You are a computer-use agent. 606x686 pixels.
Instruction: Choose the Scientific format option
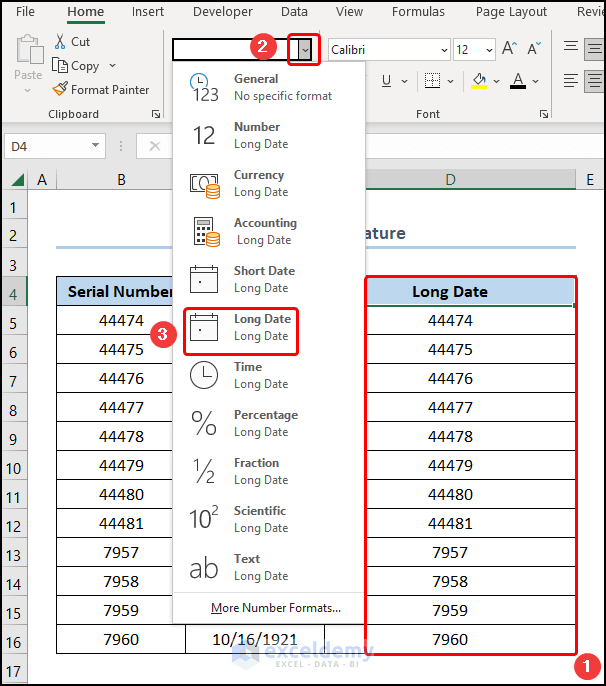click(268, 519)
